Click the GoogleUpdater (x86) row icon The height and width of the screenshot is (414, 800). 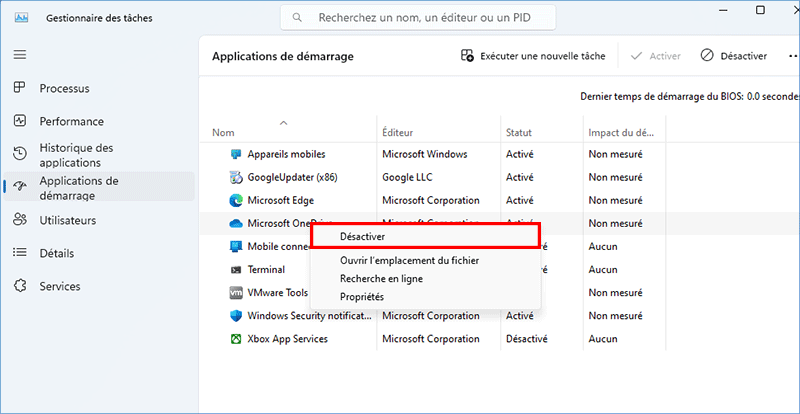click(236, 177)
